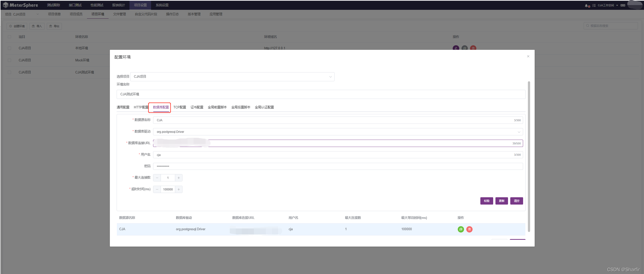The height and width of the screenshot is (274, 644).
Task: Tick the checkbox for 本地环境 row
Action: coord(10,48)
